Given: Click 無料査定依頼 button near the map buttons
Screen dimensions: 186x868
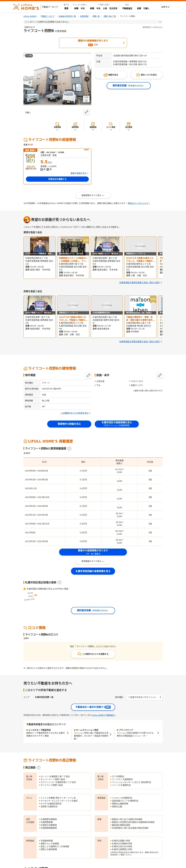Looking at the screenshot, I should point(128,86).
